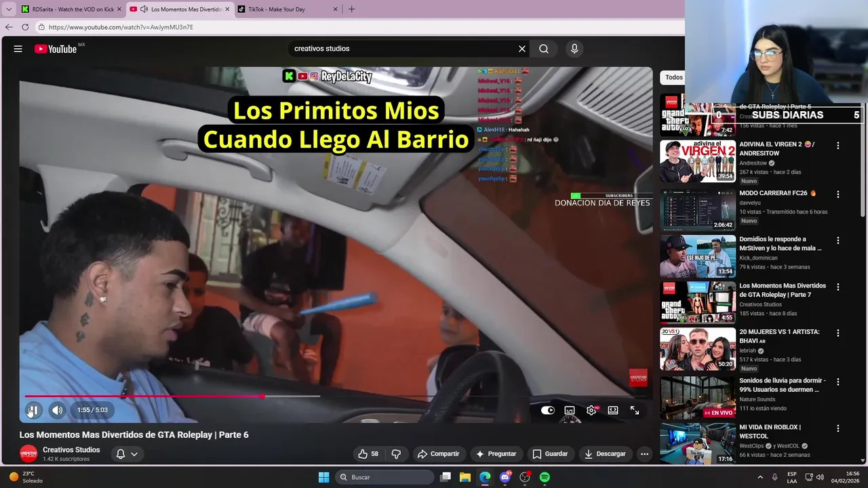The image size is (868, 488).
Task: Open MI VIDA EN ROBLOX thumbnail
Action: click(x=698, y=443)
